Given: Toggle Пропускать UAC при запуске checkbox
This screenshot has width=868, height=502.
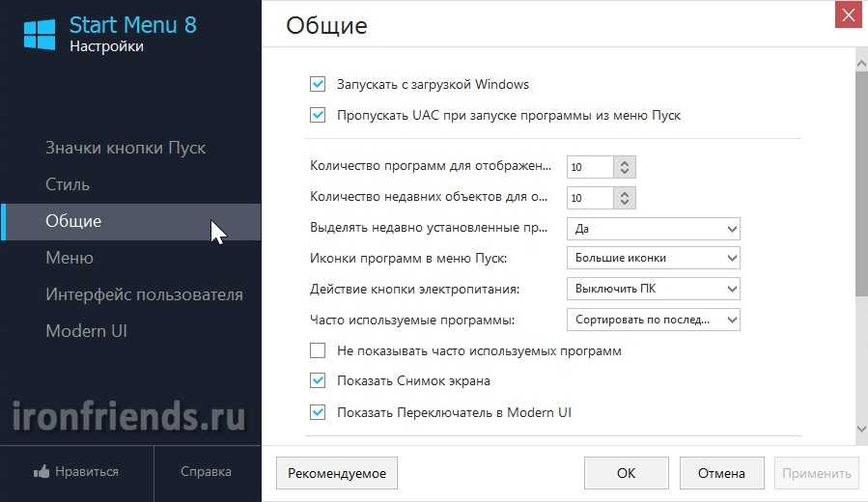Looking at the screenshot, I should (318, 115).
